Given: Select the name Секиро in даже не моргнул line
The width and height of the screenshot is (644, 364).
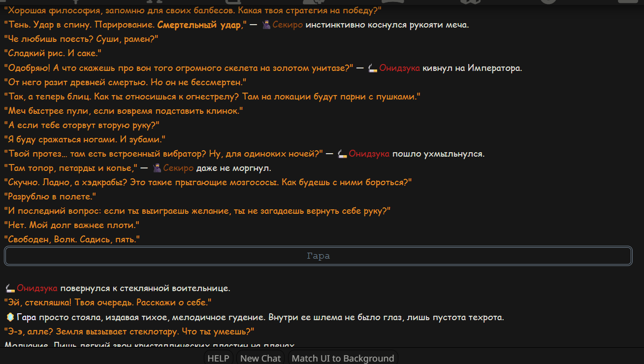Looking at the screenshot, I should [x=179, y=168].
